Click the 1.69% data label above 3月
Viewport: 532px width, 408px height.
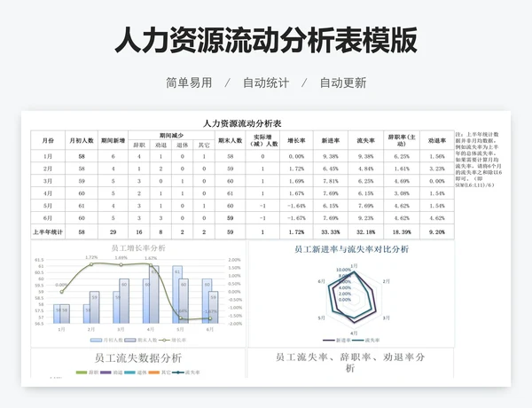[121, 258]
